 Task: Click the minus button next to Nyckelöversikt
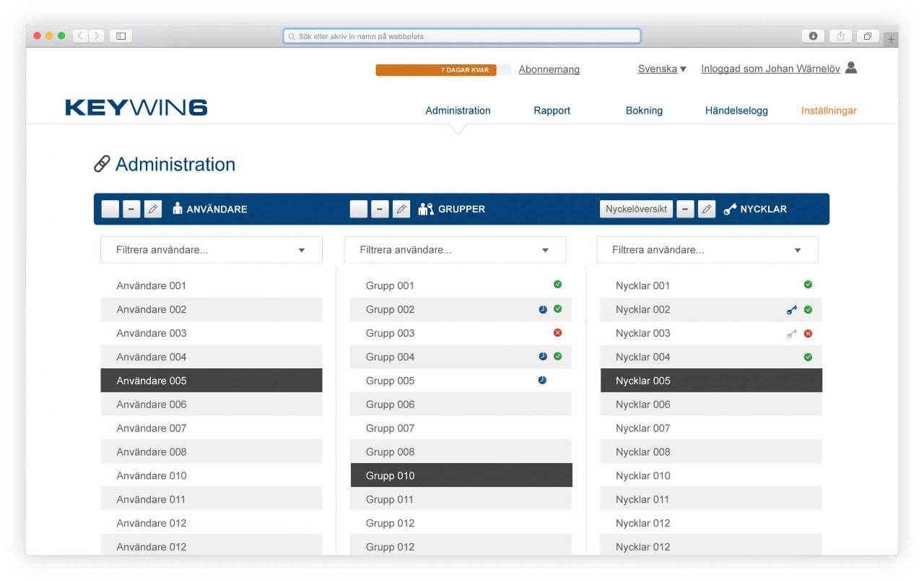coord(686,209)
